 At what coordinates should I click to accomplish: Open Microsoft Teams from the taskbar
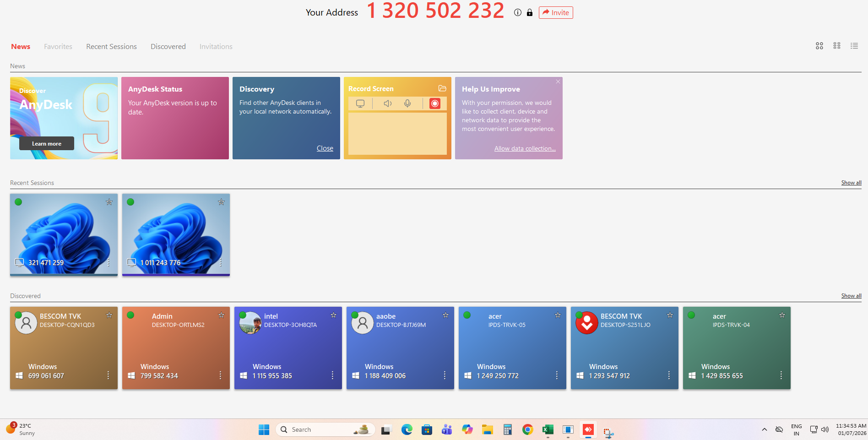447,429
